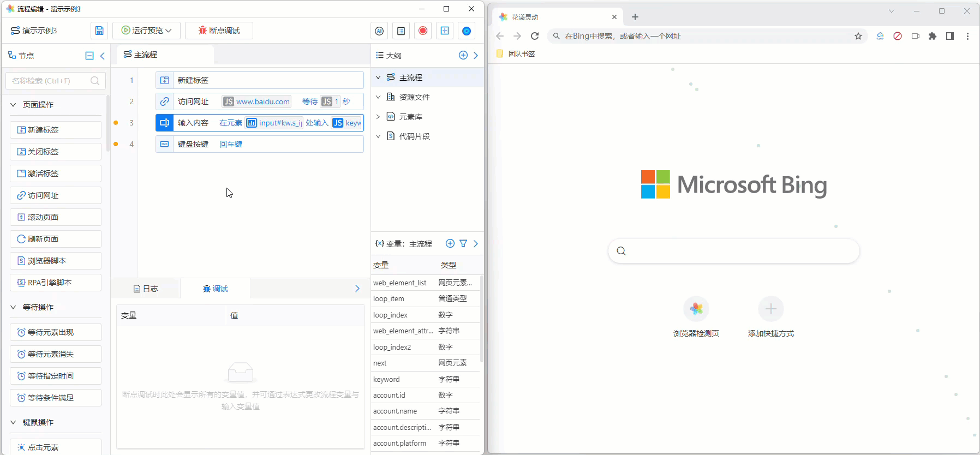Select the 刷新页面 node
Screen dimensions: 980x455
(x=56, y=239)
